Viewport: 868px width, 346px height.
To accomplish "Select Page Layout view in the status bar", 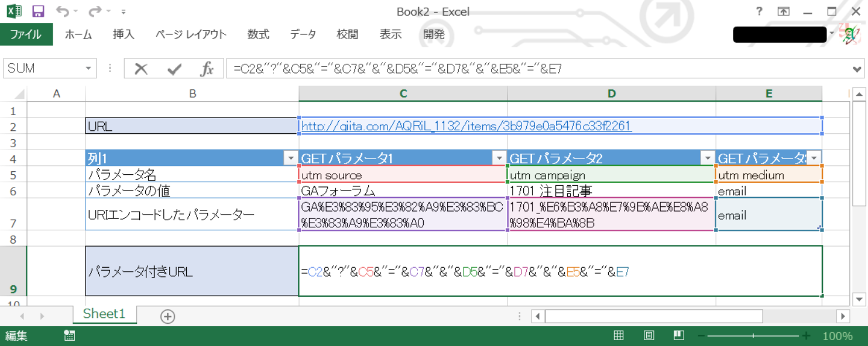I will [648, 335].
